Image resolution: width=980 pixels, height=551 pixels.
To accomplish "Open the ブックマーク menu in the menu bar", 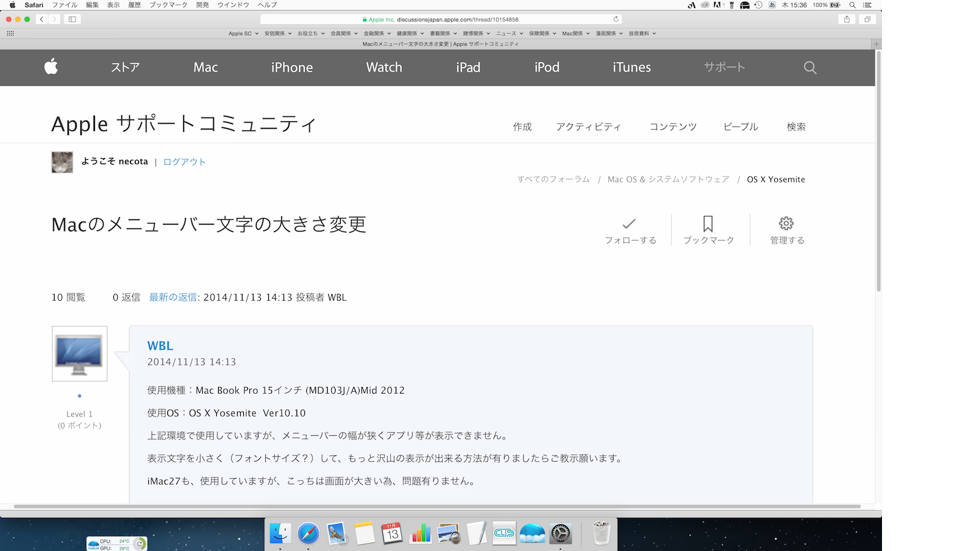I will pos(168,5).
